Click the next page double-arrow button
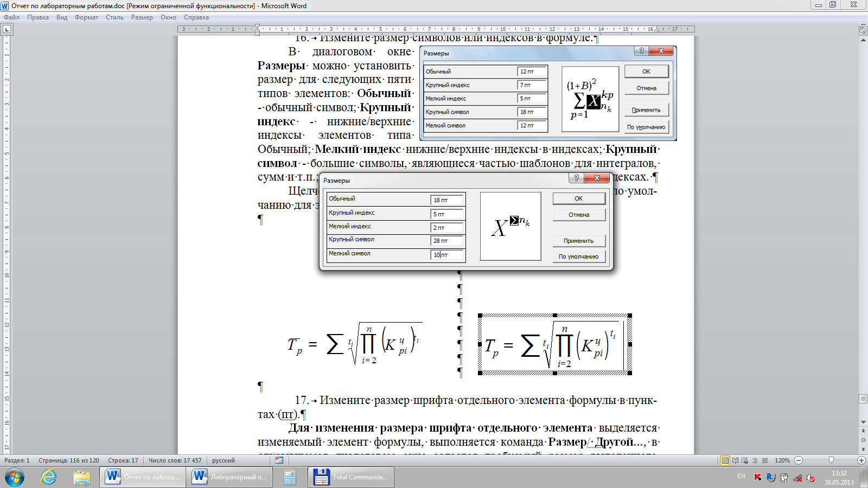This screenshot has width=868, height=488. 863,449
